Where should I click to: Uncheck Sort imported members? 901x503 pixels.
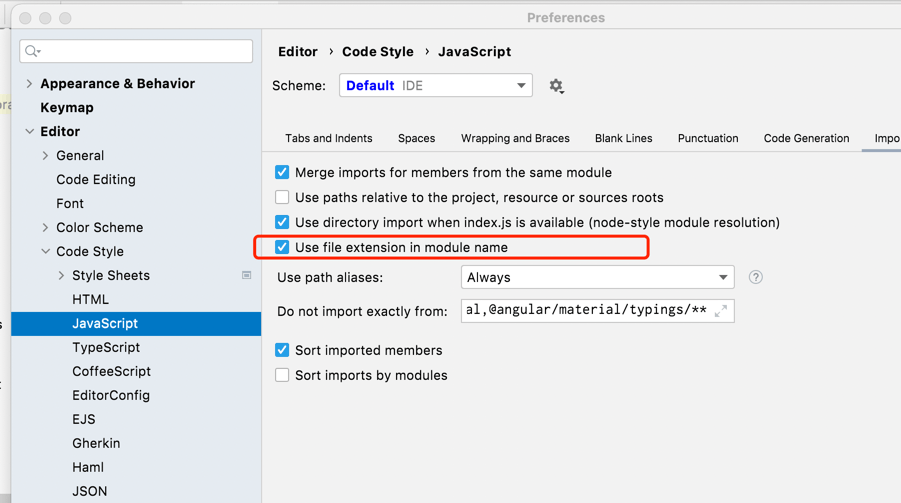282,350
